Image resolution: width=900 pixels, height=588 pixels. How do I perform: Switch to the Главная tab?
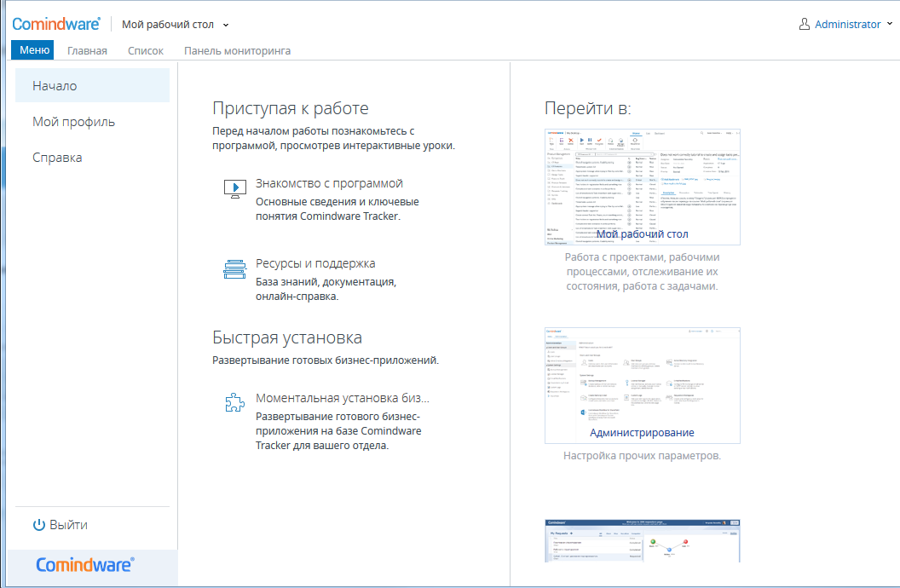pyautogui.click(x=87, y=50)
